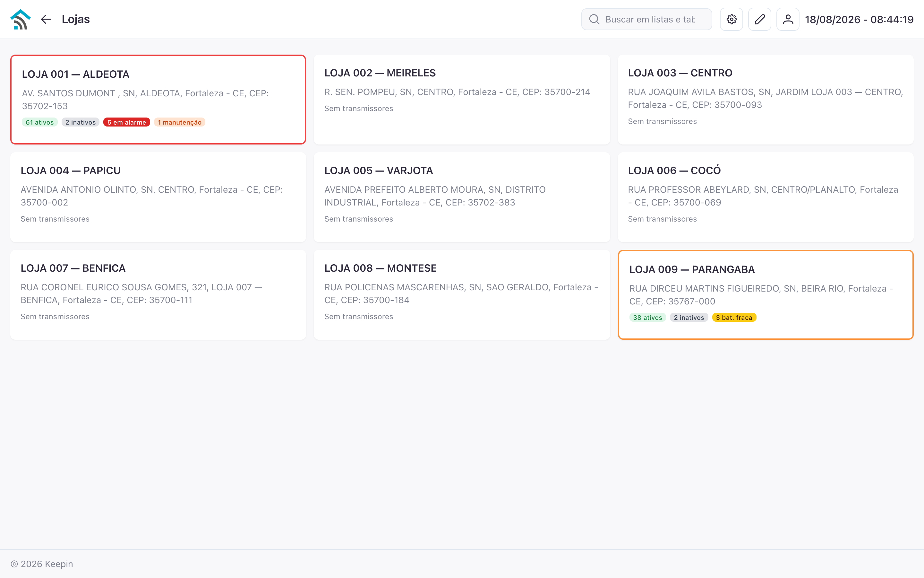Select the LOJA 009 — PARANGABA card
Image resolution: width=924 pixels, height=578 pixels.
click(x=766, y=295)
